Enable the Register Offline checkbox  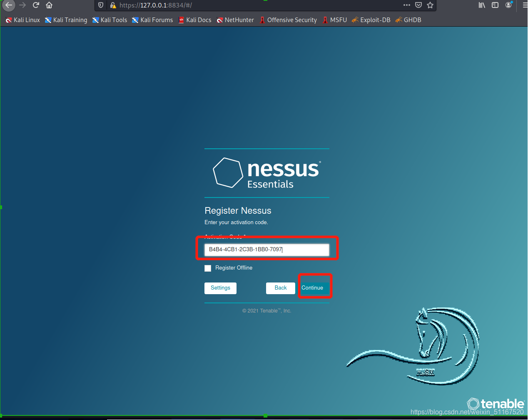tap(208, 268)
